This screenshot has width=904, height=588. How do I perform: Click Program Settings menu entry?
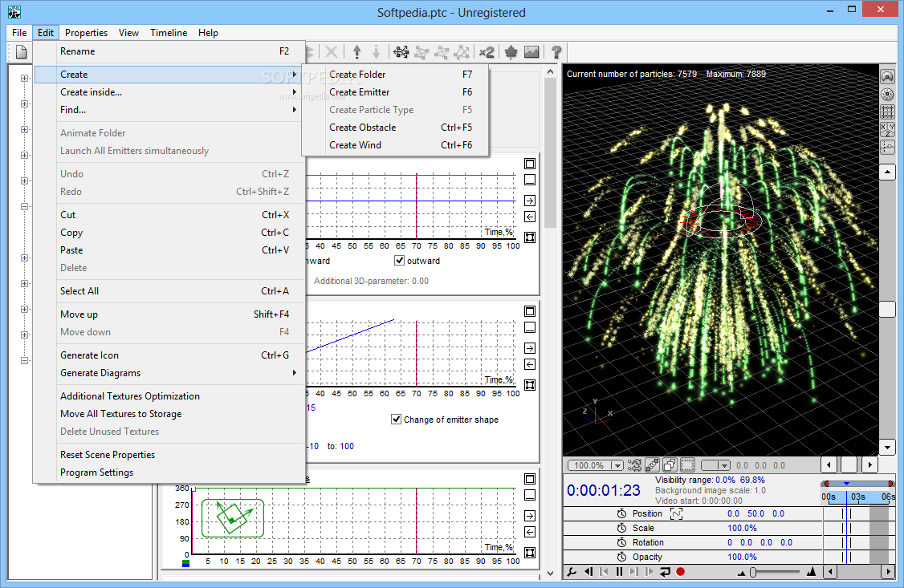(169, 472)
